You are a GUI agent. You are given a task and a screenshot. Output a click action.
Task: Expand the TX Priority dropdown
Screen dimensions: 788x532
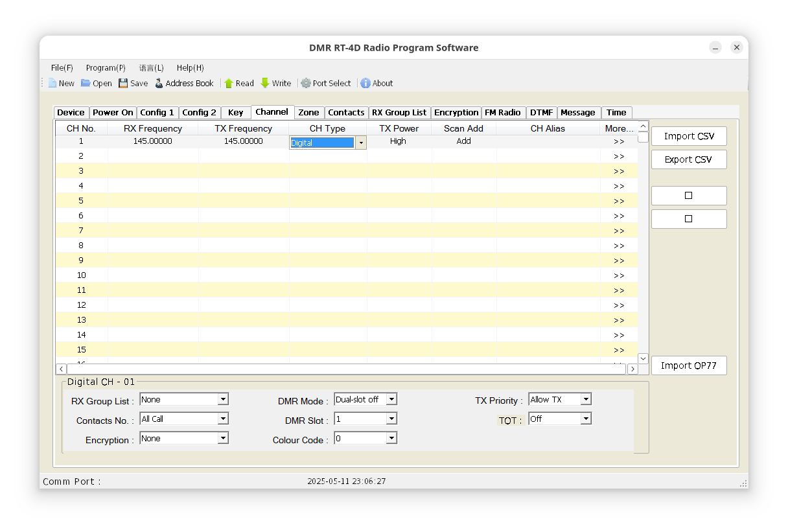(x=586, y=399)
